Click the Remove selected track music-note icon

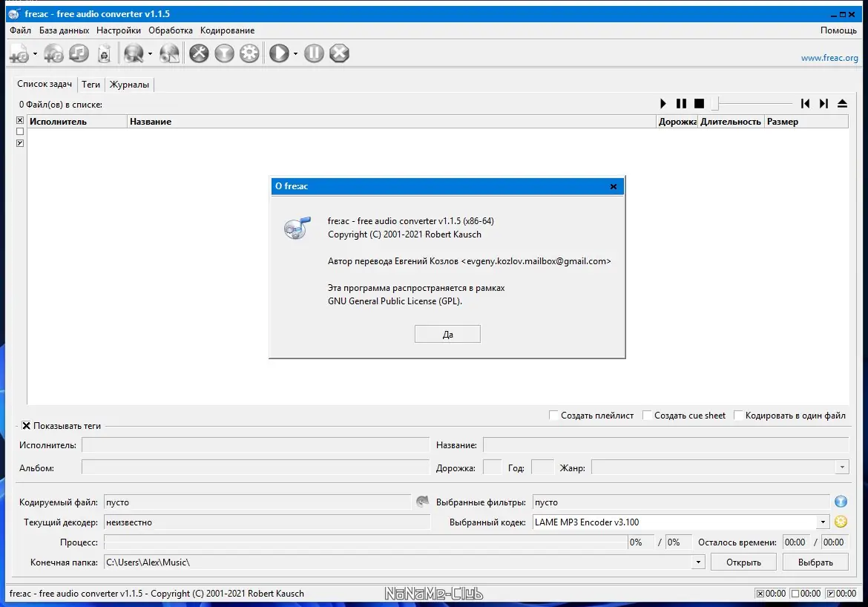pos(79,53)
